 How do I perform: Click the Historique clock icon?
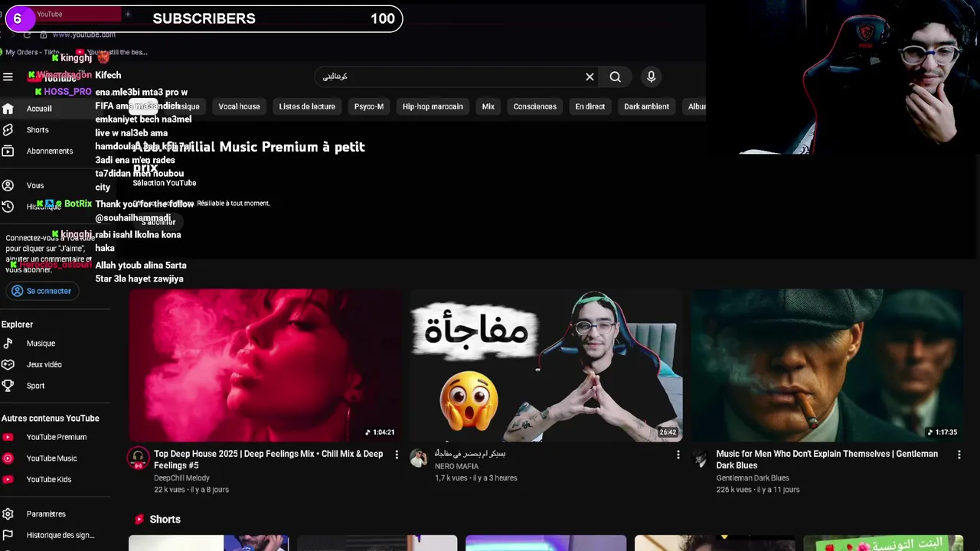(x=8, y=207)
